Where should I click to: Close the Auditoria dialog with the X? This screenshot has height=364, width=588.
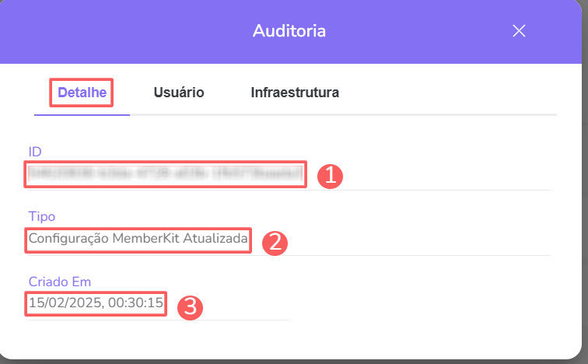coord(520,31)
